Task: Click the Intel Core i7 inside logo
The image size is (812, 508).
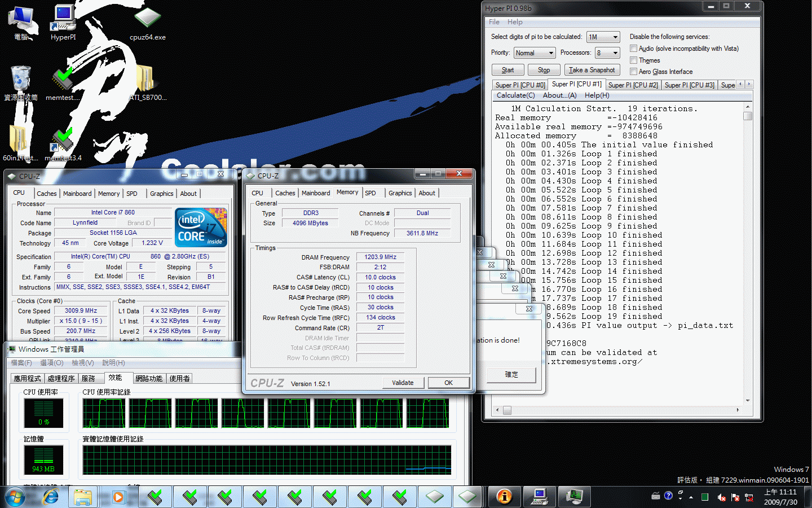Action: (201, 227)
